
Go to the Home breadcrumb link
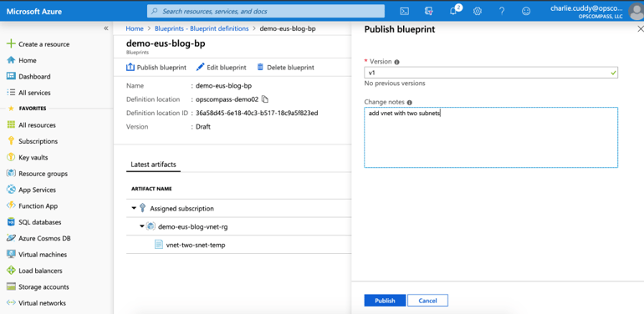pyautogui.click(x=135, y=28)
